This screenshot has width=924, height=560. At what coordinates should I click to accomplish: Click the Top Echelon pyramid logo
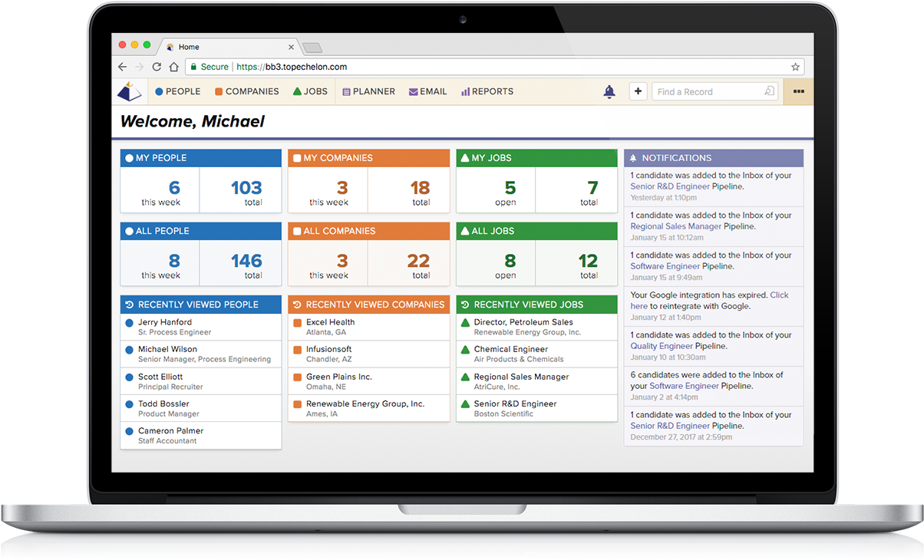[x=129, y=91]
